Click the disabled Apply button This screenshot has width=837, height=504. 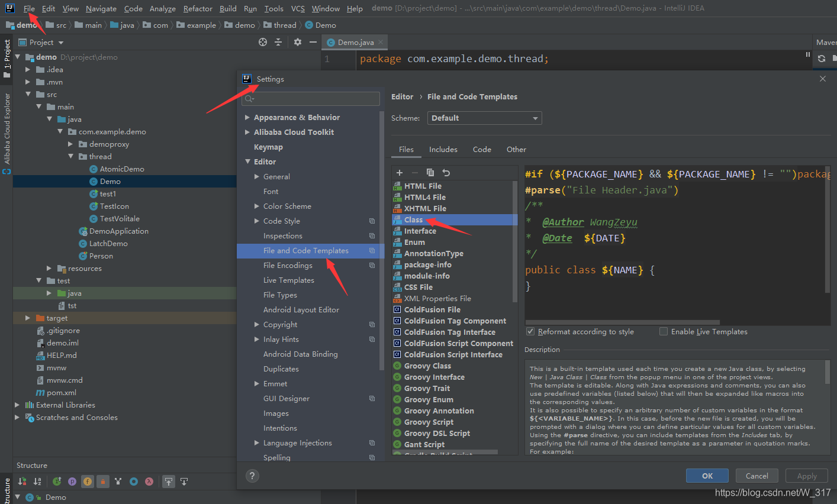point(807,476)
